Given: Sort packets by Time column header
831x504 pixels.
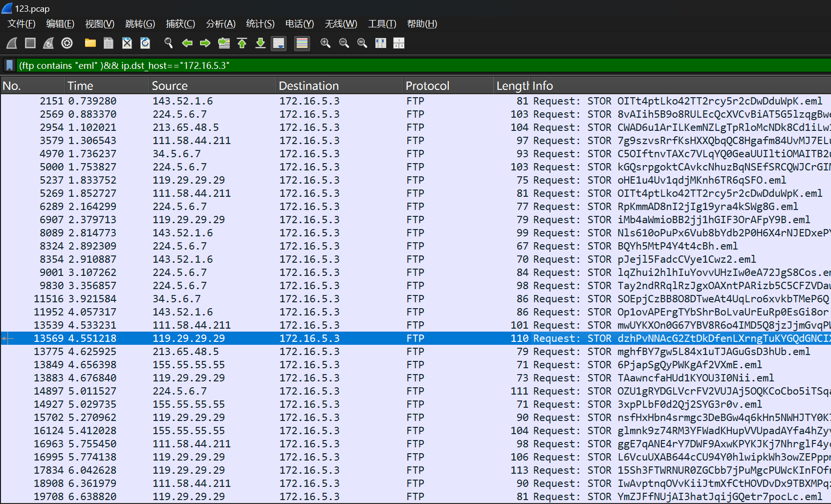Looking at the screenshot, I should [x=80, y=86].
